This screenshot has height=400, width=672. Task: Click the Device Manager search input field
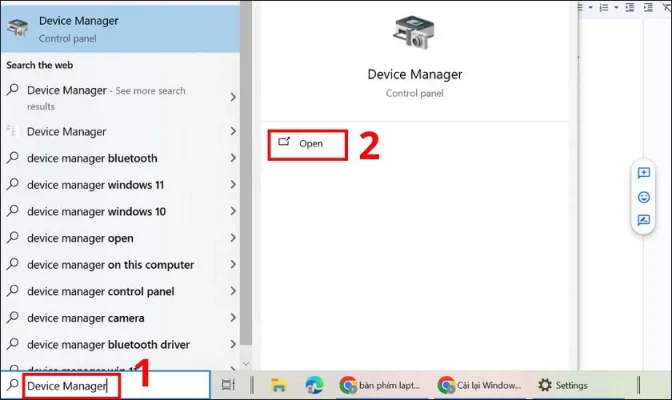click(70, 385)
